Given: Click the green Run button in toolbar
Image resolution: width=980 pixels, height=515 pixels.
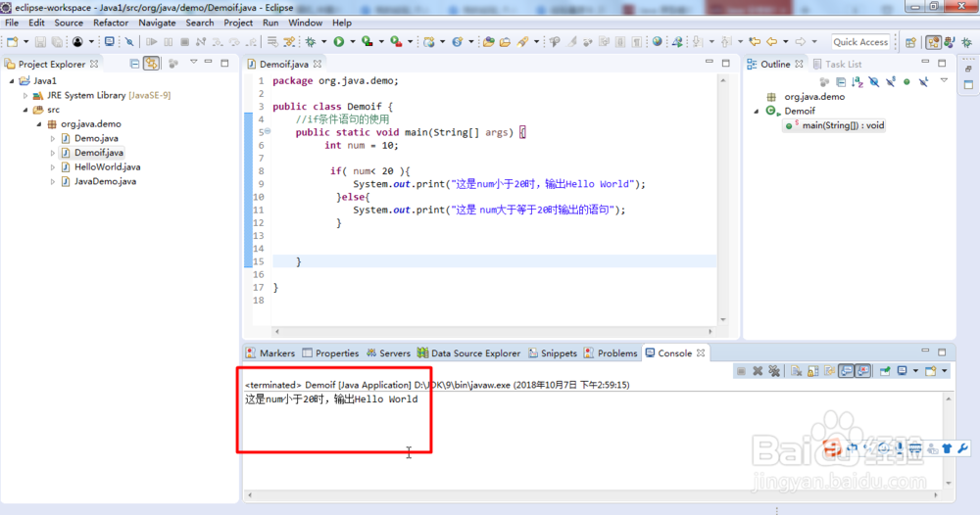Looking at the screenshot, I should 339,42.
